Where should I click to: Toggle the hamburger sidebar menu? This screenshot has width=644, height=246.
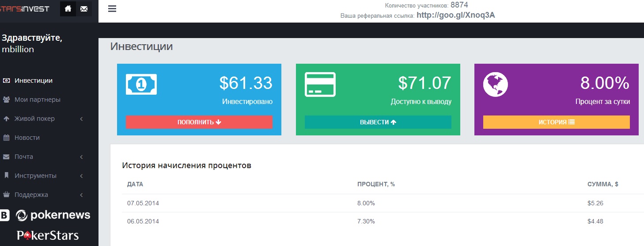112,9
